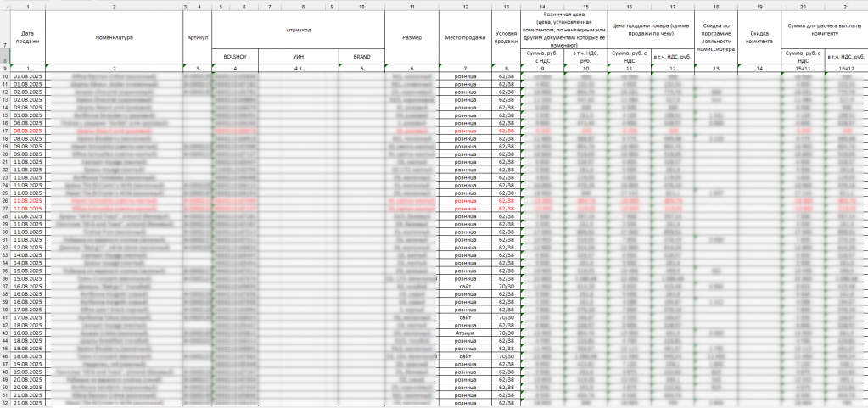Select the 'Условия продажи' header cell
The image size is (868, 408).
[506, 37]
